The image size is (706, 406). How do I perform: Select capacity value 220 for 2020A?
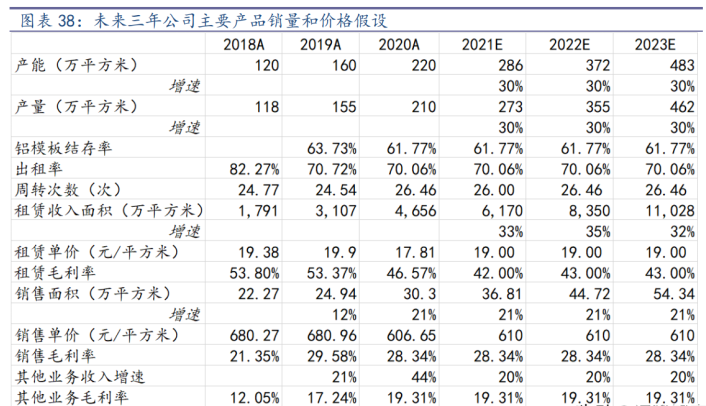(x=424, y=65)
